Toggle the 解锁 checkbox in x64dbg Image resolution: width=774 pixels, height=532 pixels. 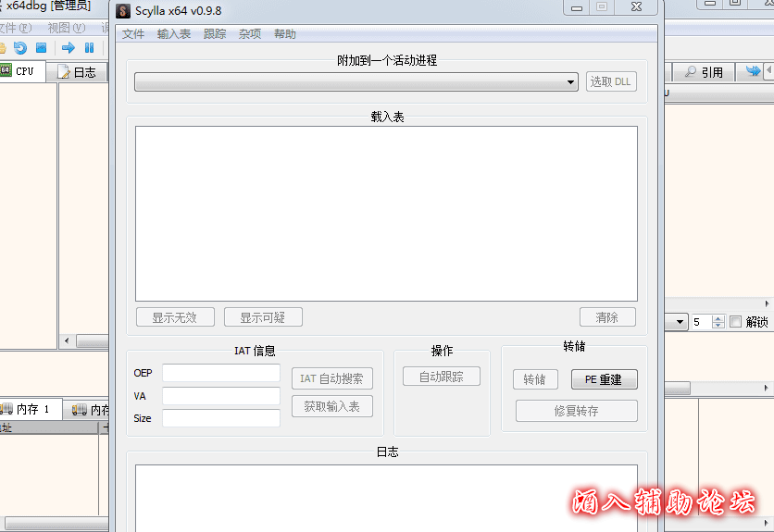click(x=735, y=322)
